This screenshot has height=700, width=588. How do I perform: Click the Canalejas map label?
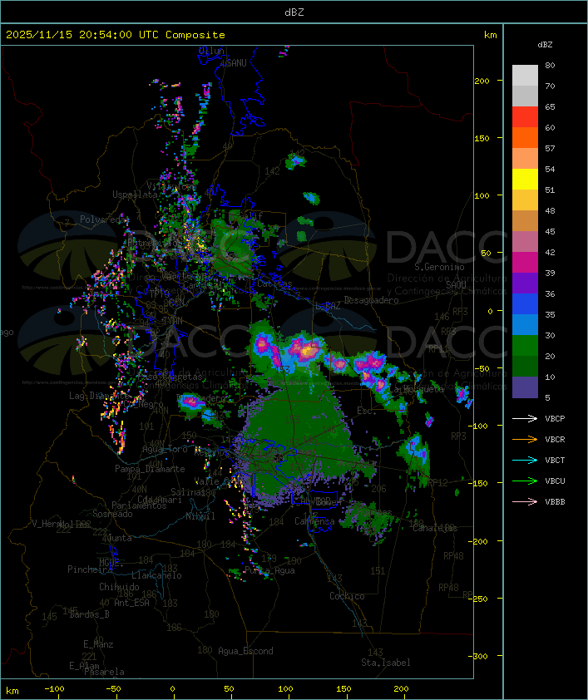pyautogui.click(x=435, y=528)
